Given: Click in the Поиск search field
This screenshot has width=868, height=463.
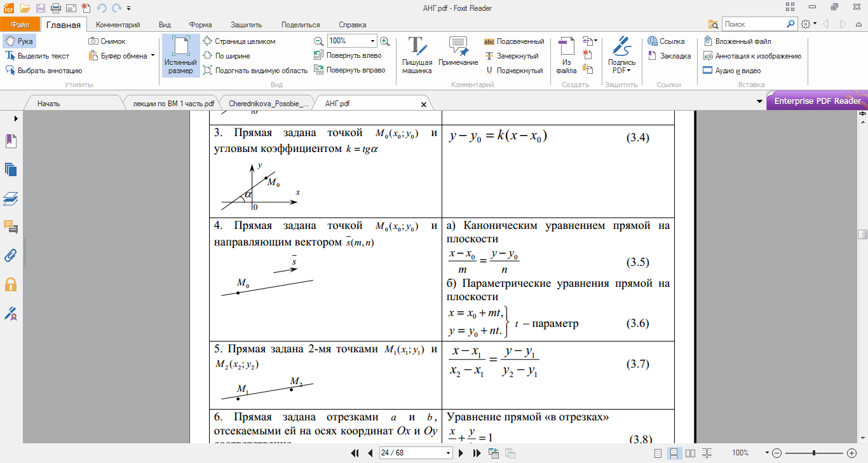Looking at the screenshot, I should point(754,24).
